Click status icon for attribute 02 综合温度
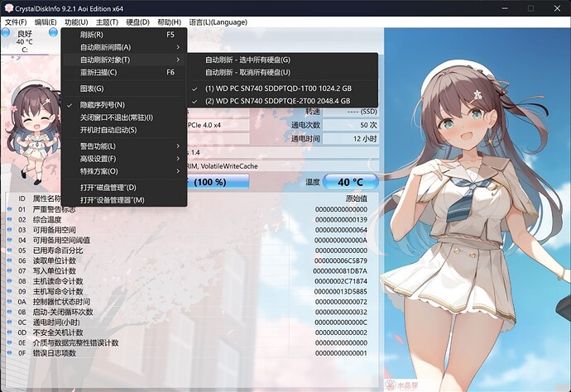This screenshot has height=392, width=571. click(9, 220)
